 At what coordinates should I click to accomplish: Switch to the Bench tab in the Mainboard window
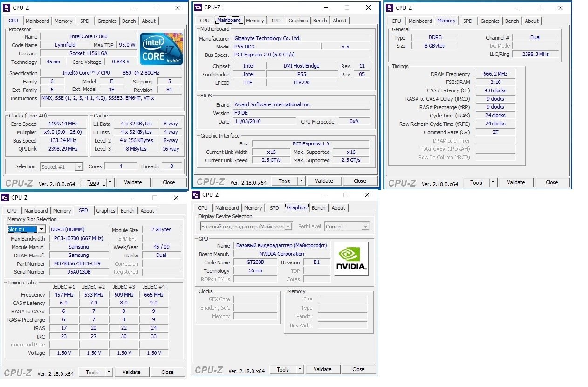click(320, 21)
